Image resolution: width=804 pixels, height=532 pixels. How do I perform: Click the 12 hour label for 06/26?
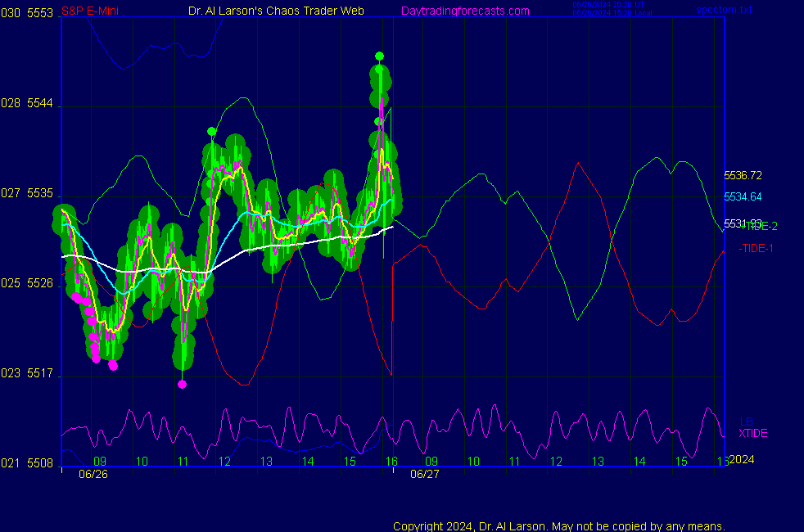[x=224, y=462]
